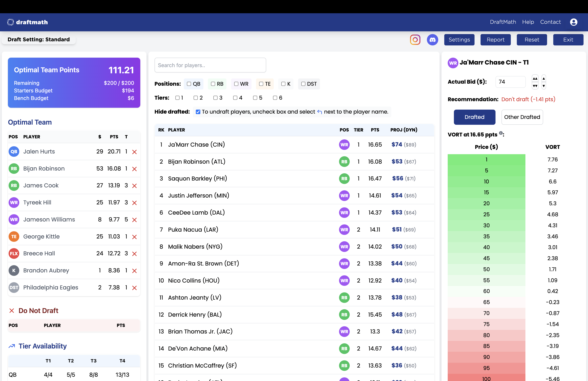The height and width of the screenshot is (381, 588).
Task: Decrease bid with double down arrows
Action: point(535,86)
